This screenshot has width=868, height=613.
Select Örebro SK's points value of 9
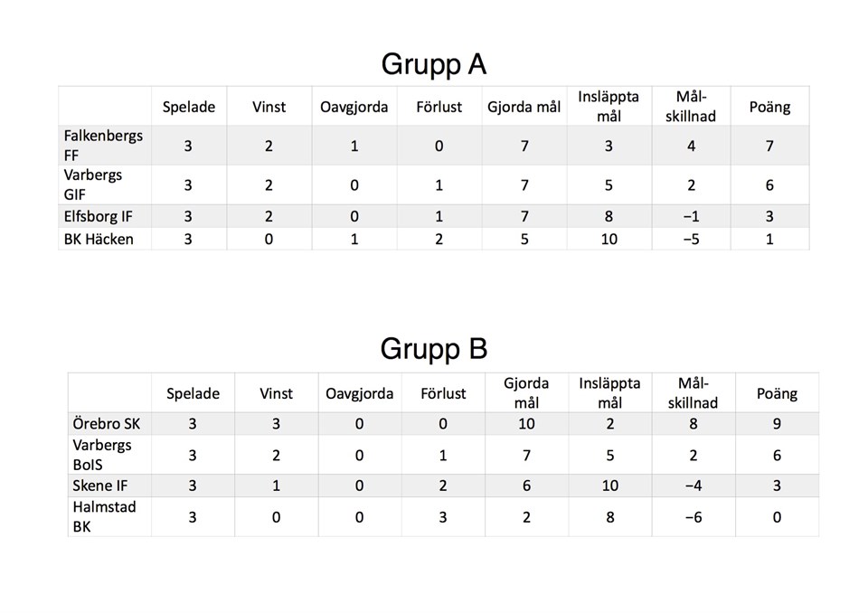tap(777, 423)
